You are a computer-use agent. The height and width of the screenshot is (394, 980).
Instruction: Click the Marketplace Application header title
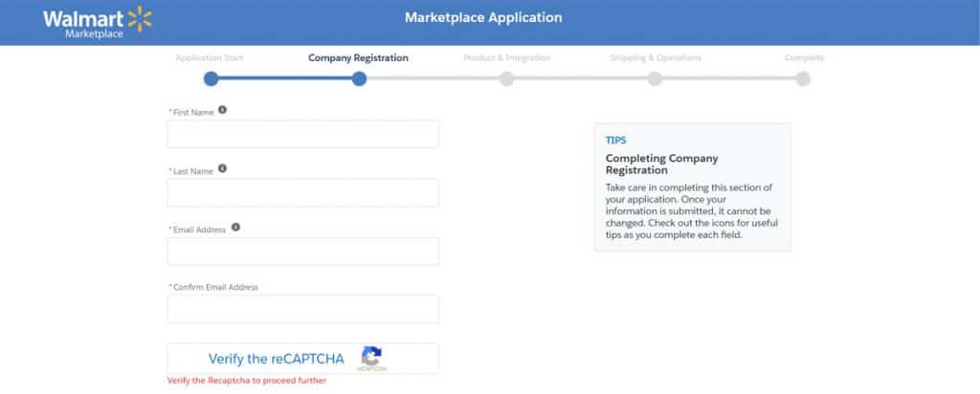click(483, 17)
